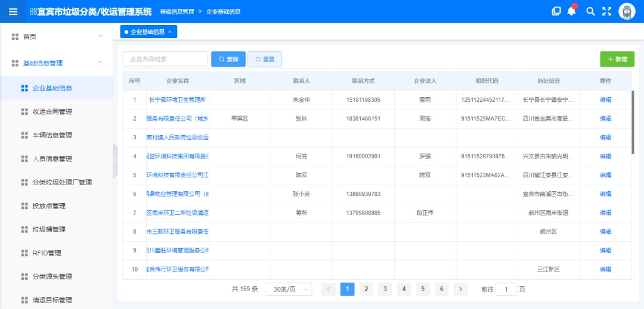644x309 pixels.
Task: Click the user avatar in top right
Action: pyautogui.click(x=627, y=11)
